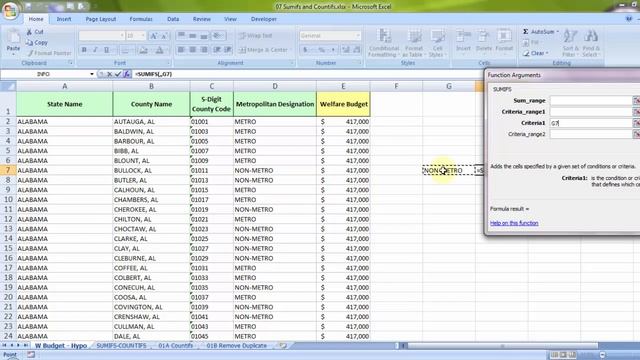Switch to 01B Remove Duplicate sheet
This screenshot has width=640, height=360.
[236, 346]
